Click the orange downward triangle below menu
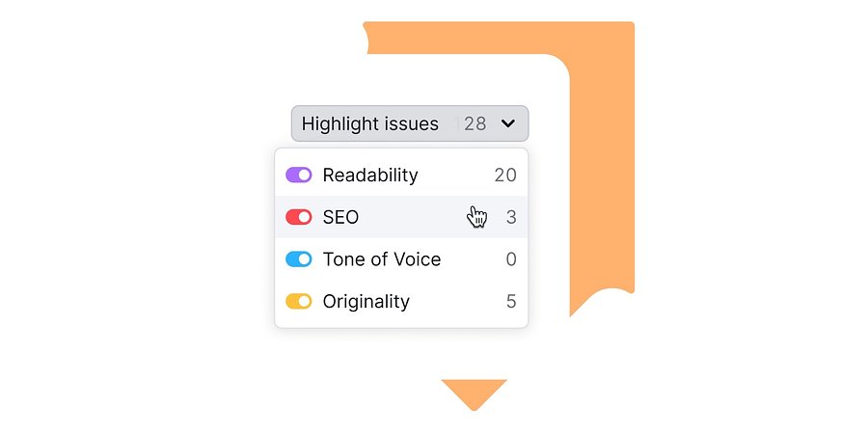This screenshot has height=434, width=868. click(474, 393)
